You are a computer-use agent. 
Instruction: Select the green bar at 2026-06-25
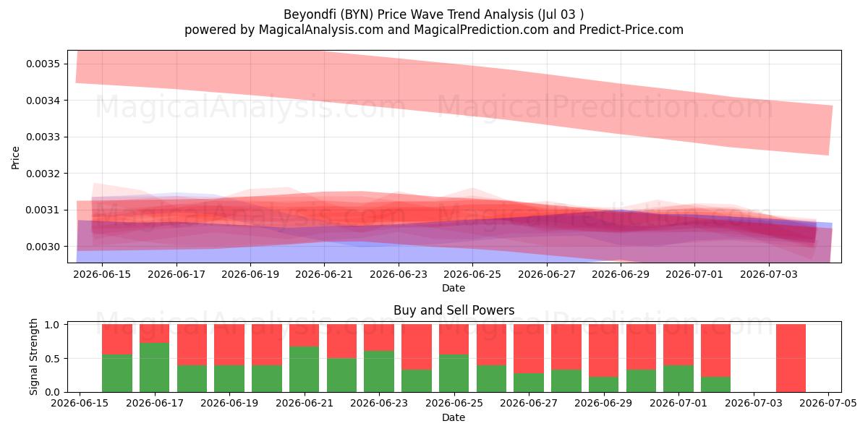pyautogui.click(x=454, y=373)
